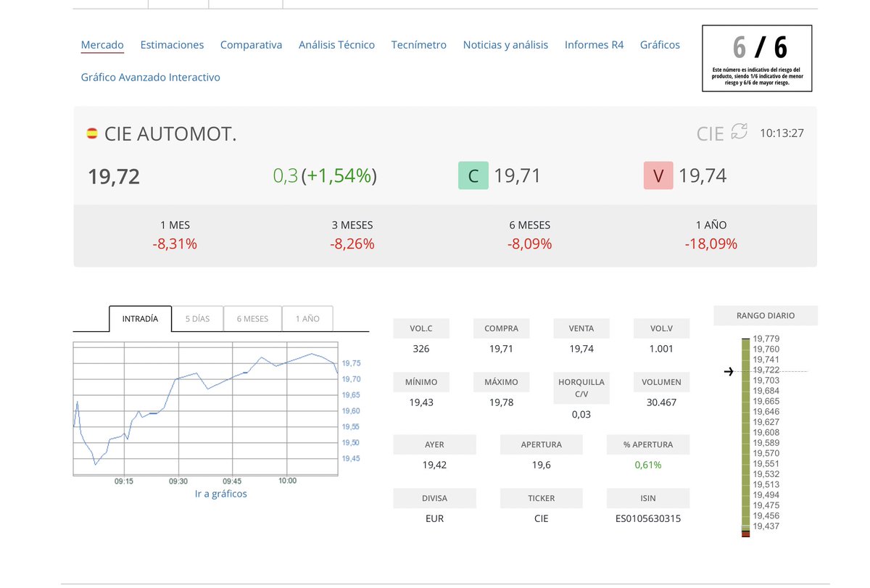Image resolution: width=870 pixels, height=588 pixels.
Task: Switch chart to 5 DÍAS
Action: (x=196, y=318)
